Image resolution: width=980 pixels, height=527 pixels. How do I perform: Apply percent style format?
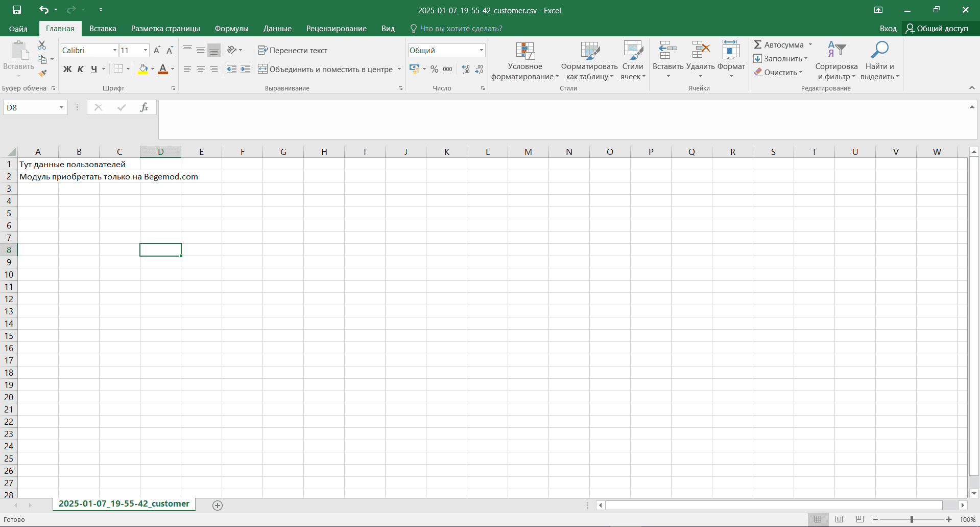(x=434, y=69)
